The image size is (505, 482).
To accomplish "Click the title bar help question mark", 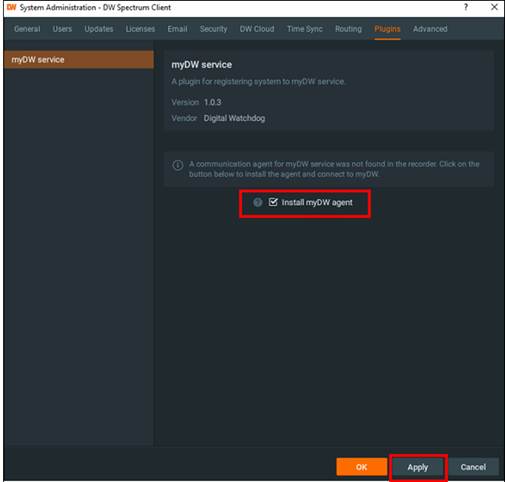I will (x=466, y=7).
